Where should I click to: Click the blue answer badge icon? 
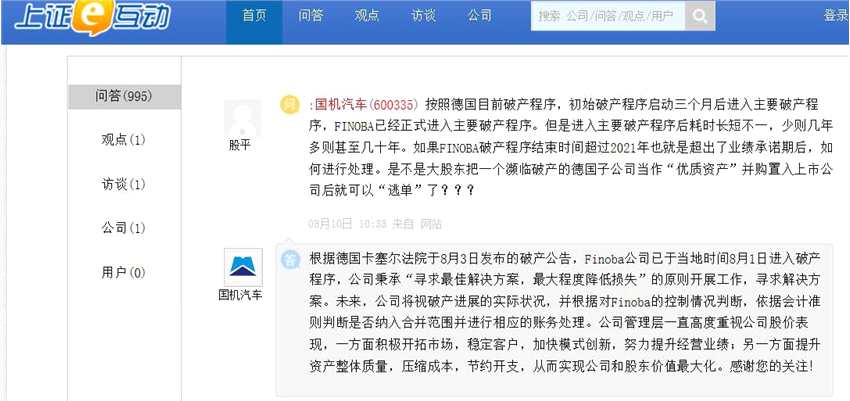tap(291, 259)
